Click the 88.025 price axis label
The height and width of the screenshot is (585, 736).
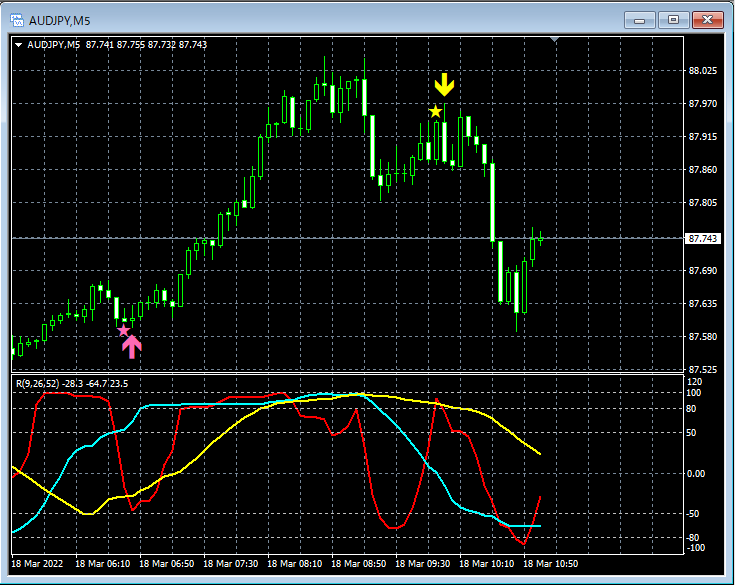tap(703, 71)
